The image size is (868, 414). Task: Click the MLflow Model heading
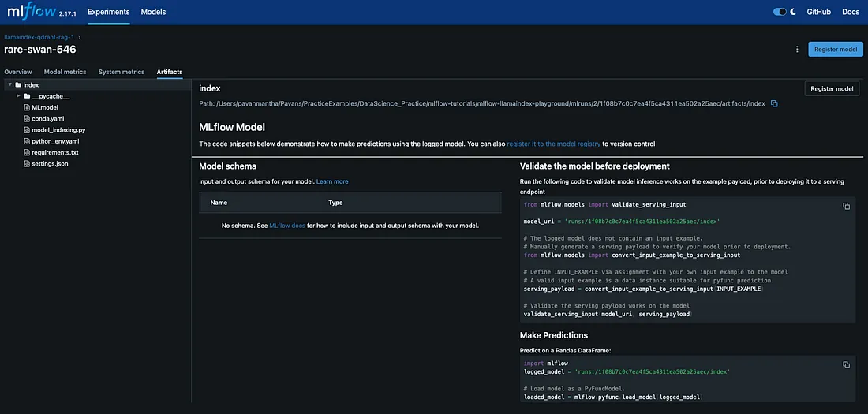(232, 127)
